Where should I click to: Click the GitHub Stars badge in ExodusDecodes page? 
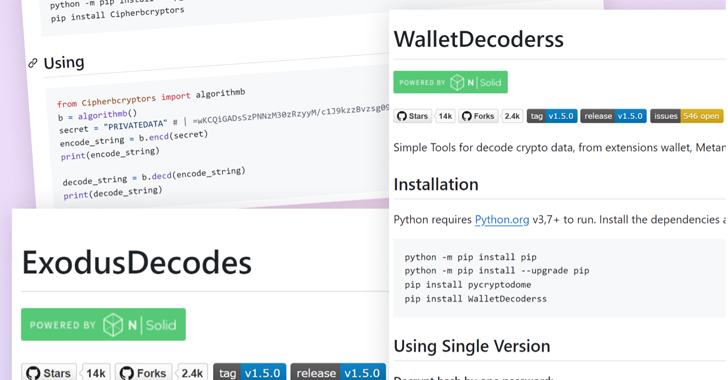[x=49, y=373]
